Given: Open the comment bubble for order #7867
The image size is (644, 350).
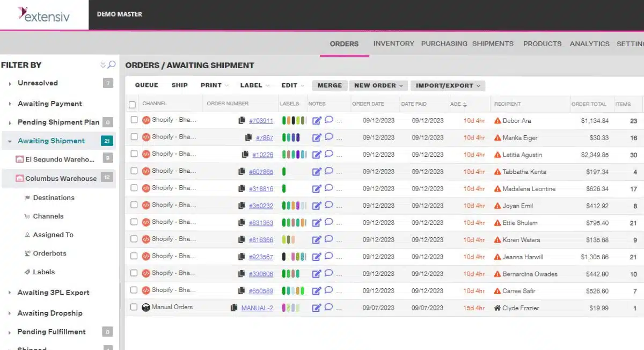Looking at the screenshot, I should tap(329, 137).
